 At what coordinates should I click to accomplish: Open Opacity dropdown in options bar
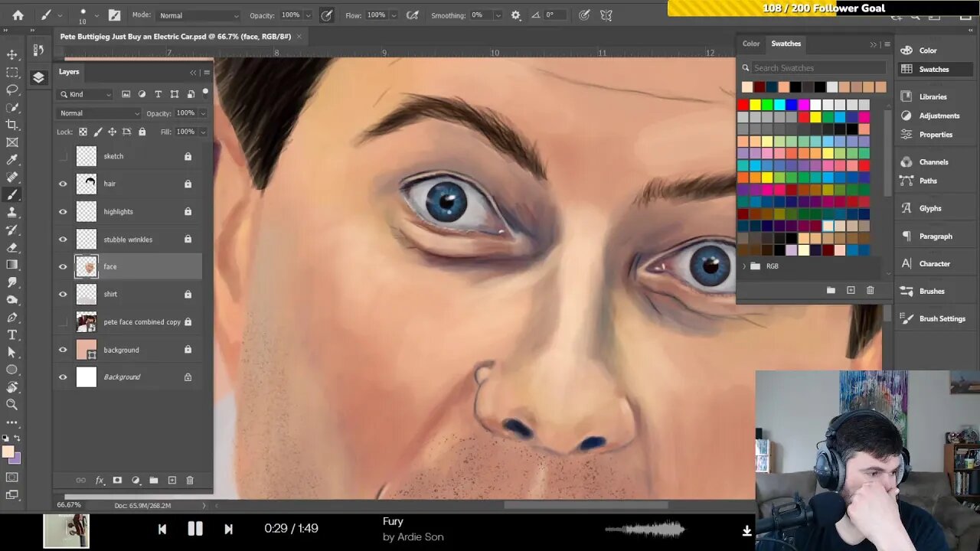tap(308, 15)
